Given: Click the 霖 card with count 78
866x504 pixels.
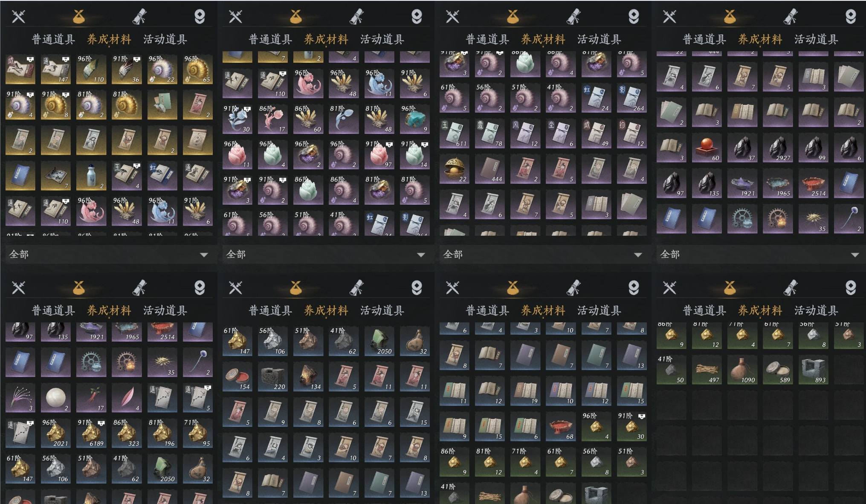Looking at the screenshot, I should 490,134.
